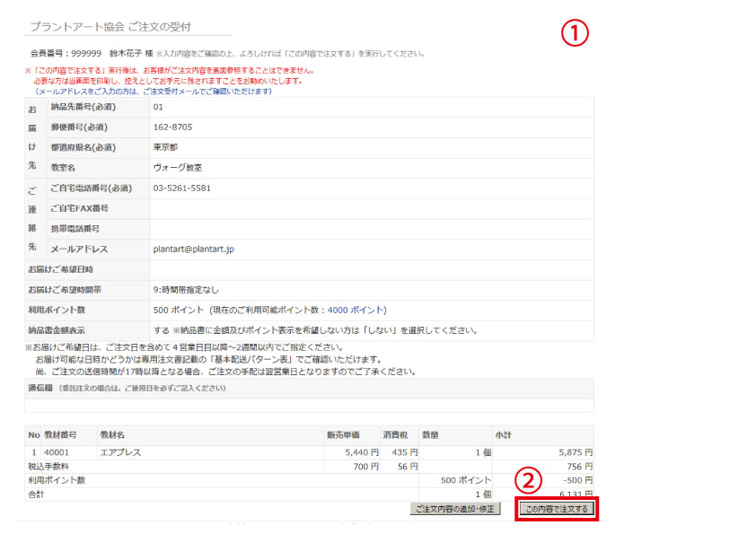Click the postal code value 162-8705

[171, 127]
